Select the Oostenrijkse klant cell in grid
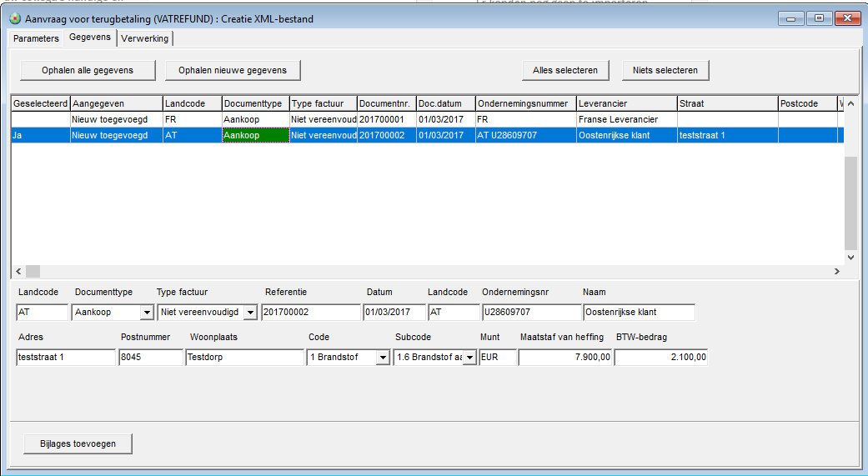 click(627, 135)
